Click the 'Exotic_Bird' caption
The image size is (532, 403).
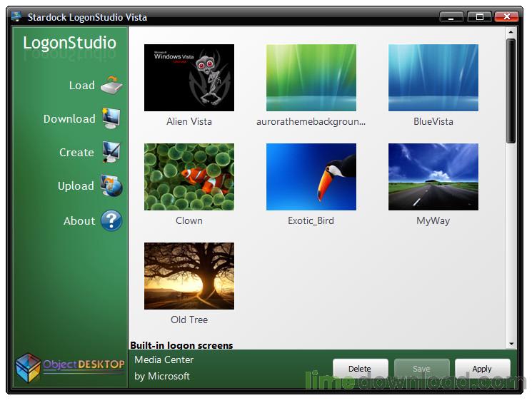(311, 221)
